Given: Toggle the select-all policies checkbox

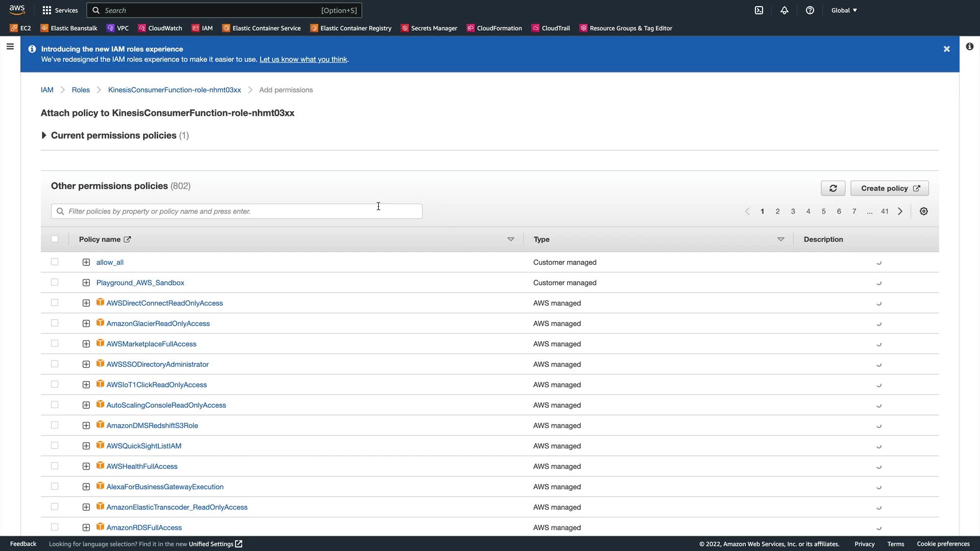Looking at the screenshot, I should (55, 239).
